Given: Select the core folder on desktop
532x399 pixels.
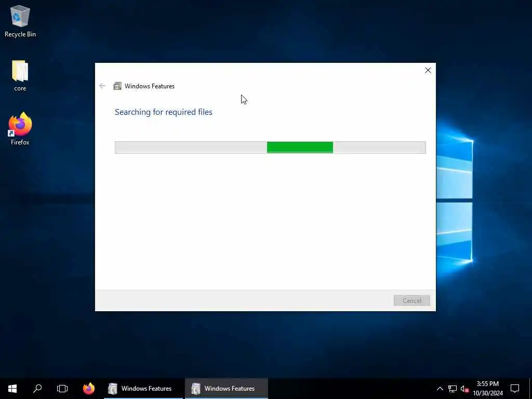Looking at the screenshot, I should [x=20, y=75].
